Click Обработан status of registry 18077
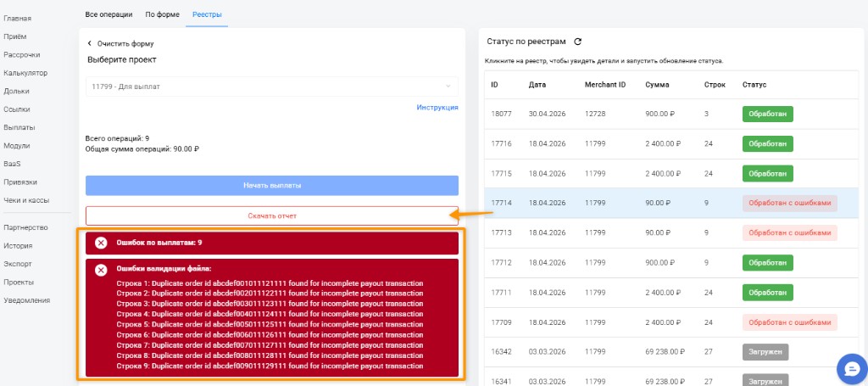The width and height of the screenshot is (868, 386). point(767,114)
